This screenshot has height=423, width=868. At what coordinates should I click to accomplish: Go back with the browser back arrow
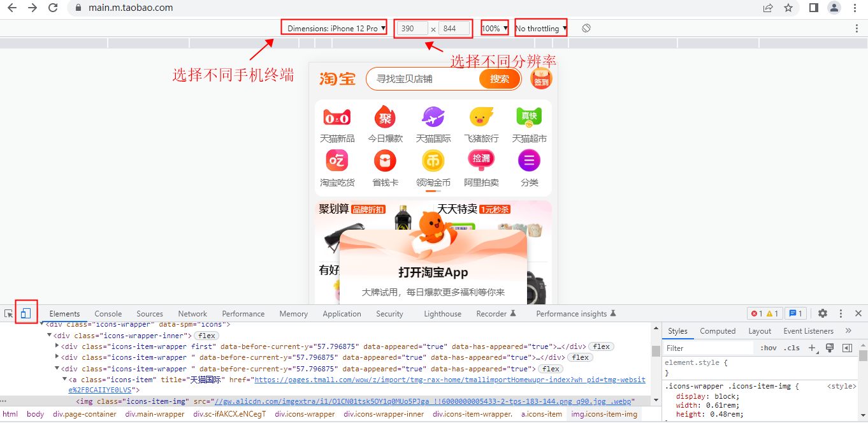click(x=13, y=8)
